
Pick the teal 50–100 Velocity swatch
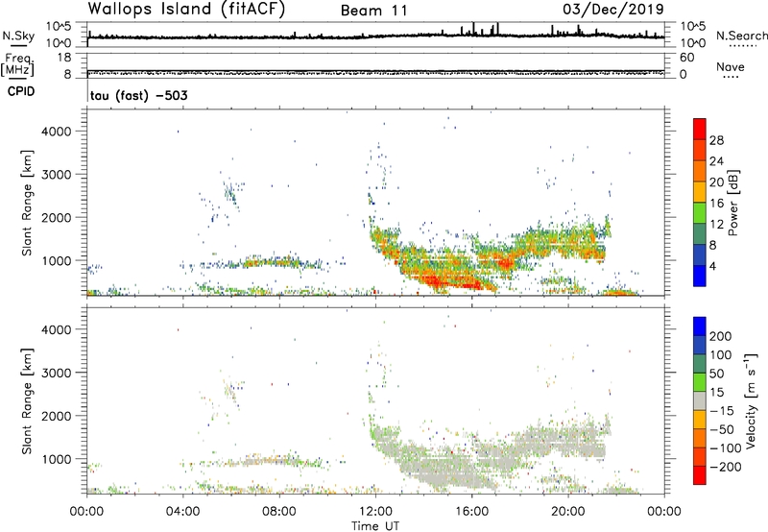coord(700,364)
